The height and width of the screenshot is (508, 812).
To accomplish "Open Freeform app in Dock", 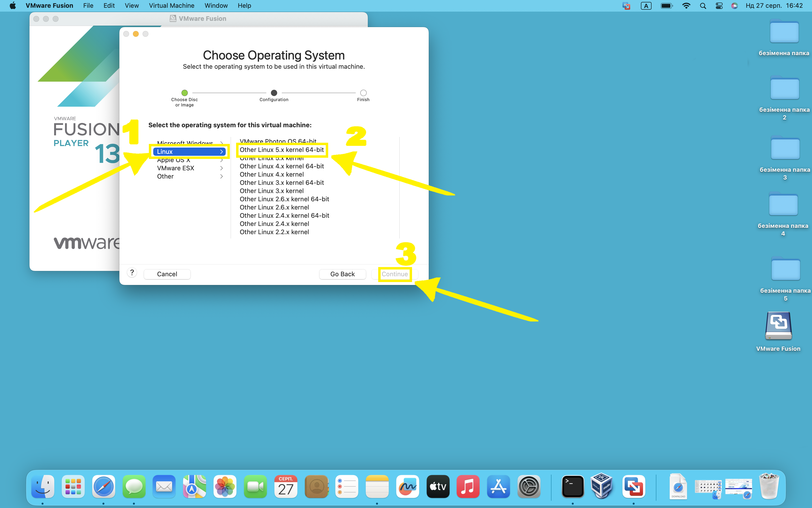I will [x=407, y=486].
